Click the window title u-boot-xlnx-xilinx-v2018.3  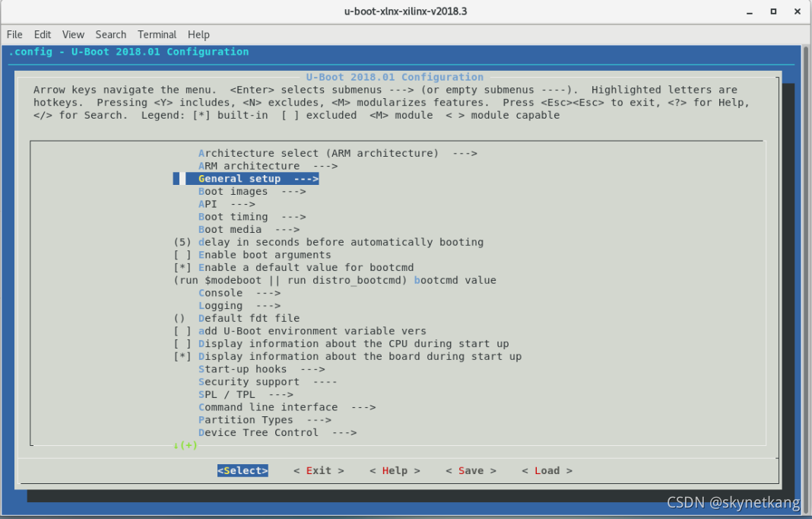pos(405,11)
